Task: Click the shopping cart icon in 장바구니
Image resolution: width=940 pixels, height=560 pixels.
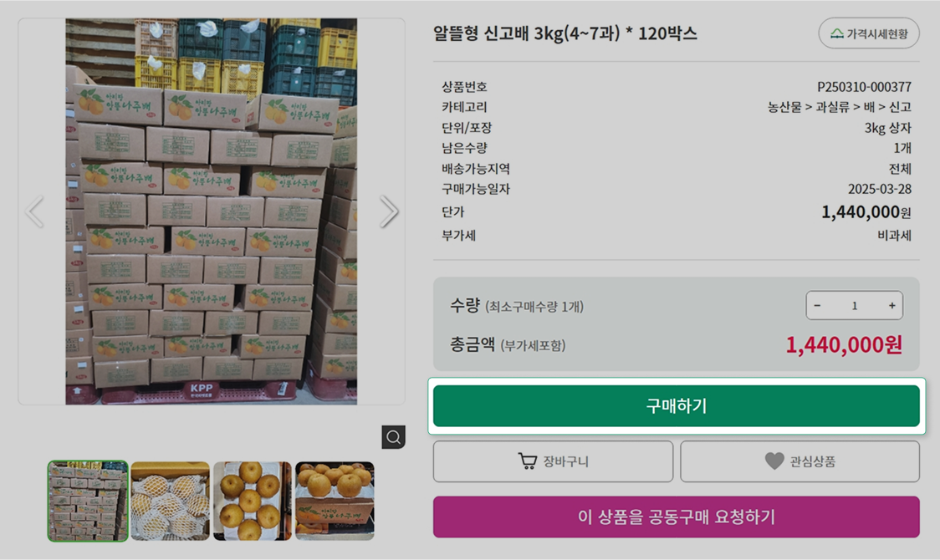Action: [528, 461]
